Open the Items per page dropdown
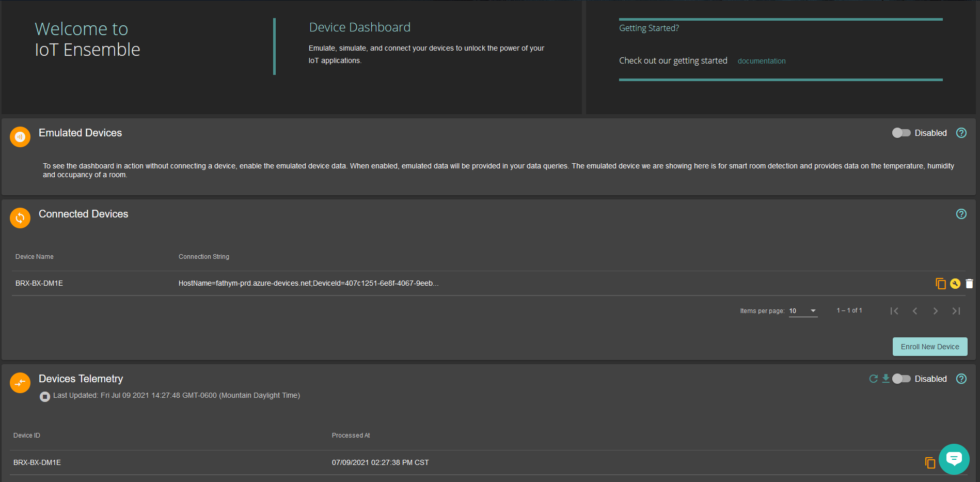 [803, 311]
